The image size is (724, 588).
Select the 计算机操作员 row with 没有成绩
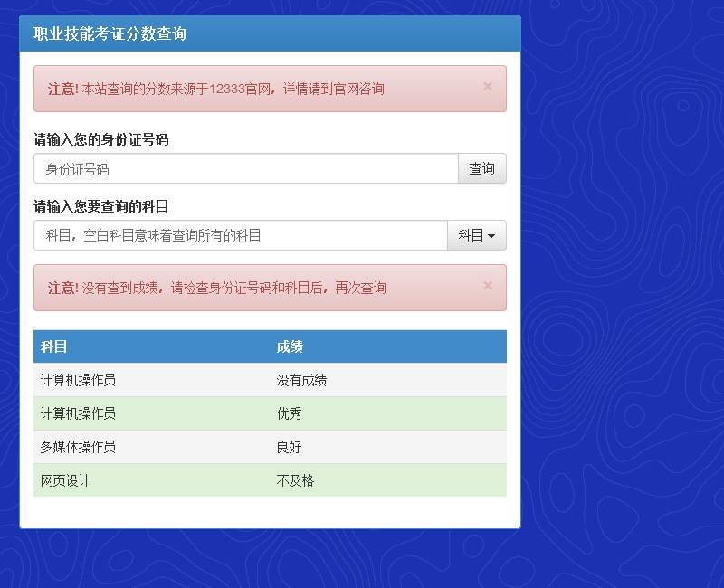click(270, 380)
